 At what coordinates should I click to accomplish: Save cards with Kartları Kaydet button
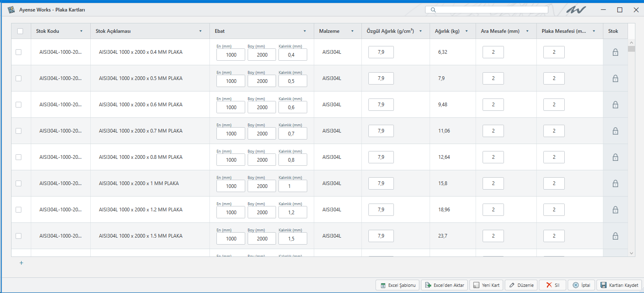[619, 285]
